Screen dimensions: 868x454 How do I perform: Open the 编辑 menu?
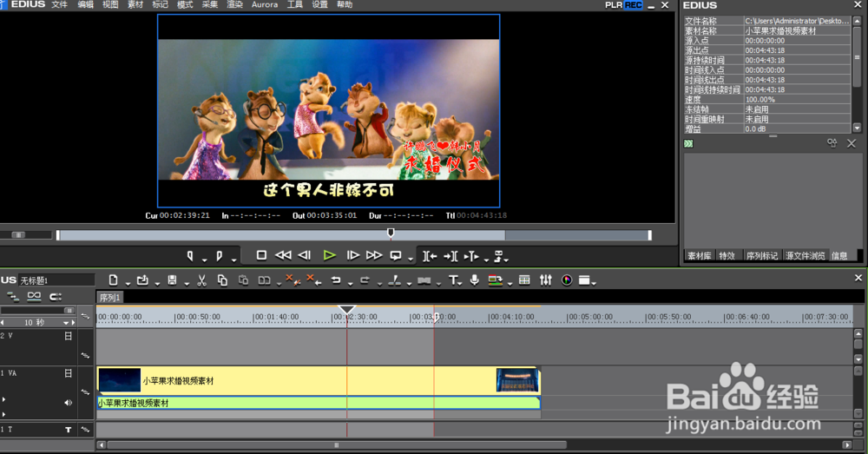point(85,4)
